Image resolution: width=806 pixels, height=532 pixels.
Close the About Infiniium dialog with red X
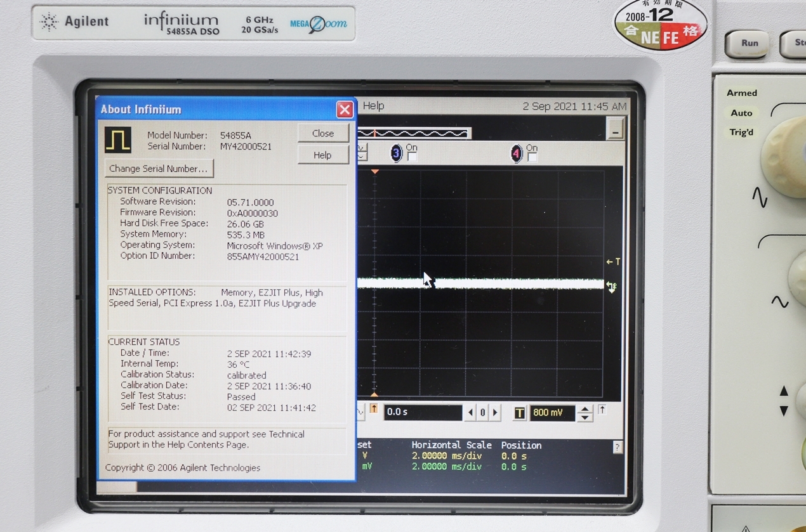(345, 110)
